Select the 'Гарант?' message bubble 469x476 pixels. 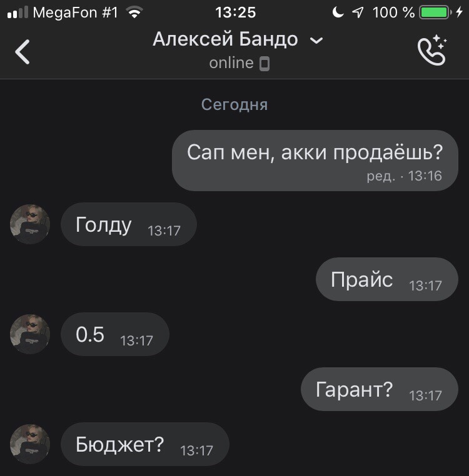pyautogui.click(x=380, y=389)
